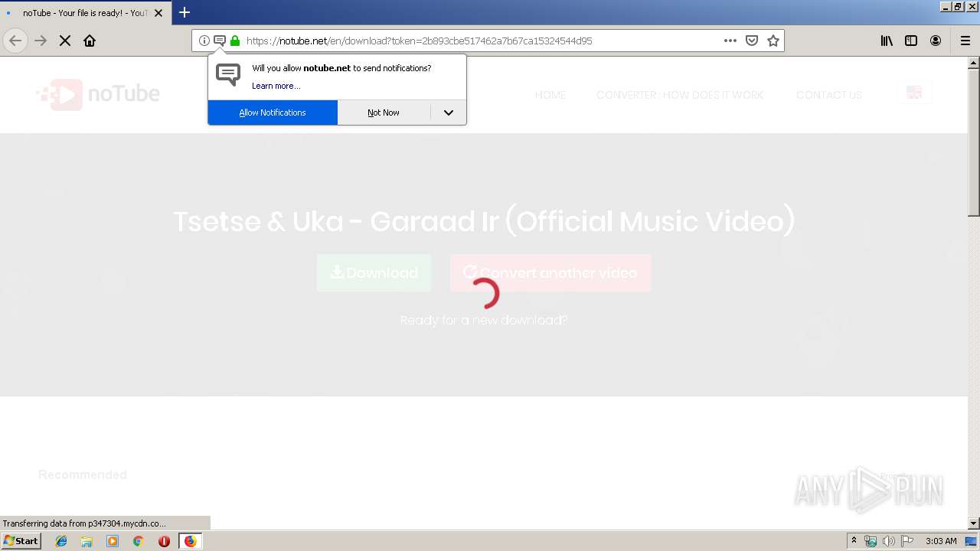Toggle the sidebar view icon
This screenshot has height=551, width=980.
[x=911, y=41]
